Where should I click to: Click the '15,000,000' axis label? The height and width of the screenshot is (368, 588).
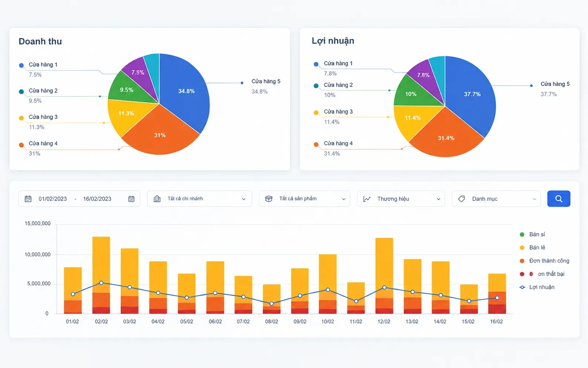(37, 223)
